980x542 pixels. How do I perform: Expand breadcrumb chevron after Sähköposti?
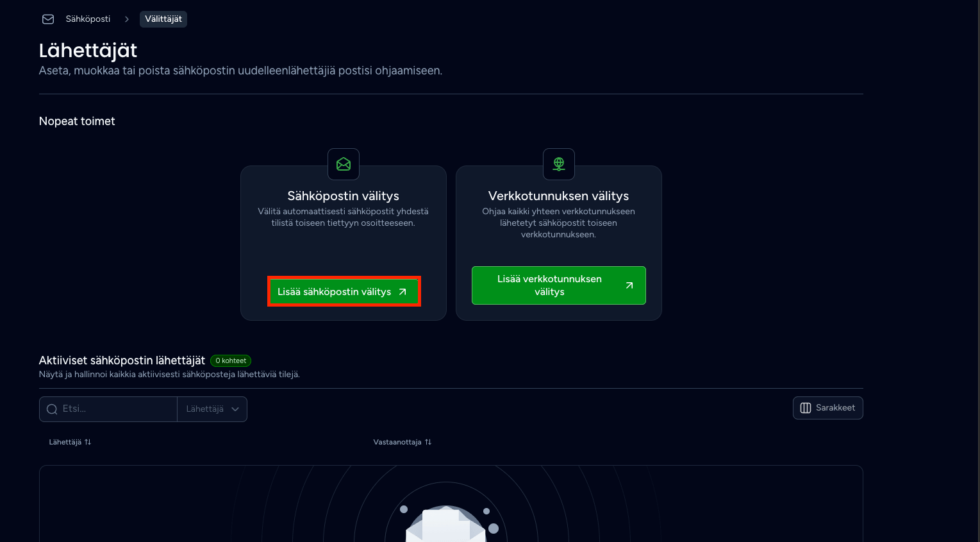127,19
